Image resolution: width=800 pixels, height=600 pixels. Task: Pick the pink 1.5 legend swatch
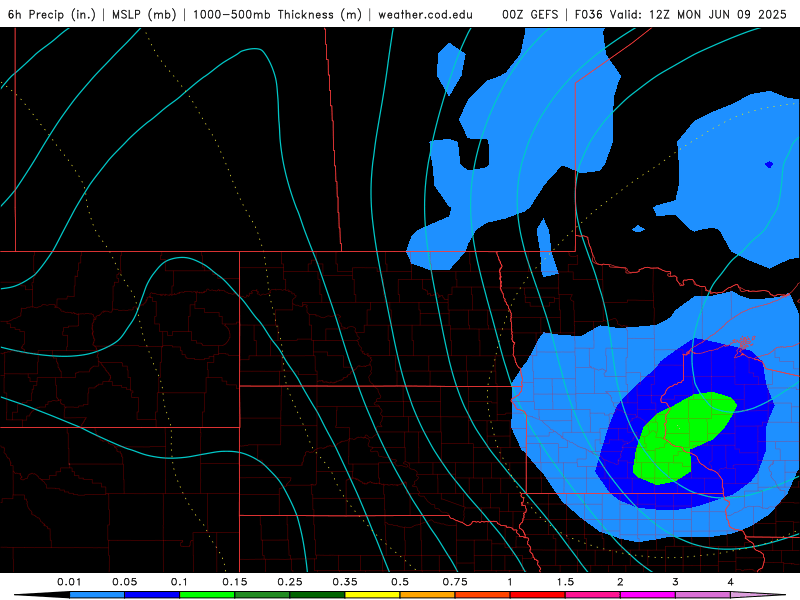[x=593, y=595]
